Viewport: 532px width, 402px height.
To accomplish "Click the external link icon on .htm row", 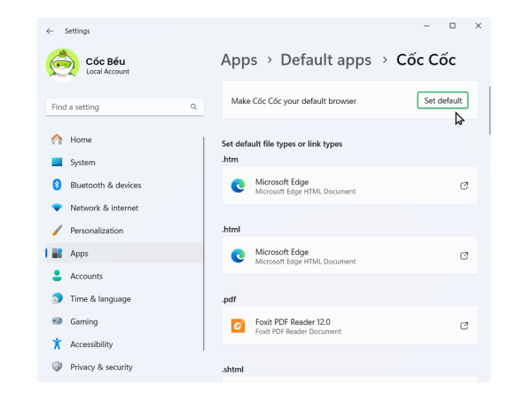I will [x=464, y=185].
